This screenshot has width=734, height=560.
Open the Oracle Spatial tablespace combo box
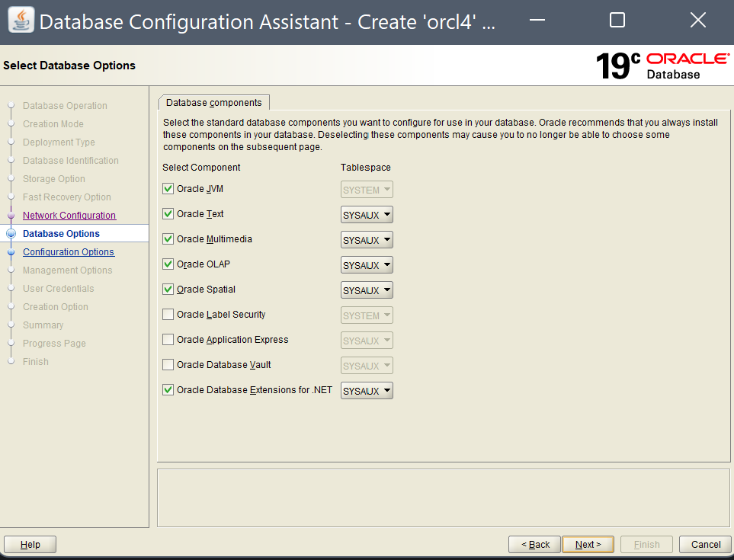[x=367, y=290]
